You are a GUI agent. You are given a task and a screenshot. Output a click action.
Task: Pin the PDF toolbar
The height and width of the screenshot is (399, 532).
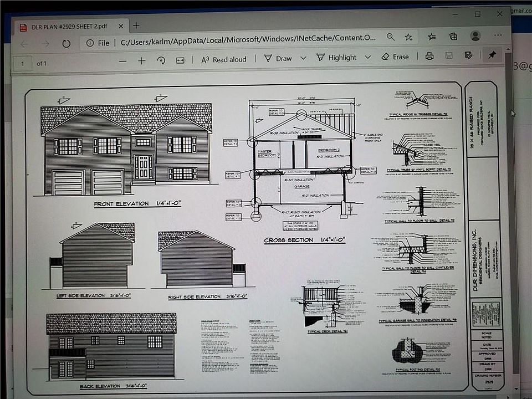pyautogui.click(x=492, y=55)
